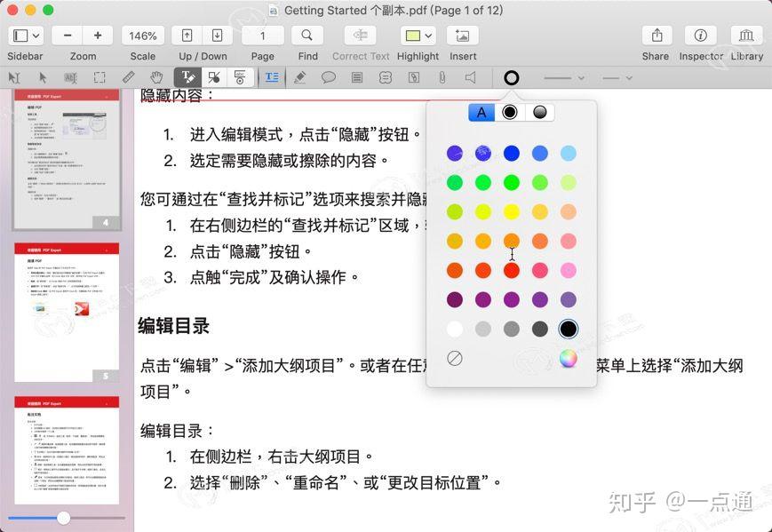Open the Highlight color dropdown arrow
This screenshot has height=532, width=772.
(428, 36)
